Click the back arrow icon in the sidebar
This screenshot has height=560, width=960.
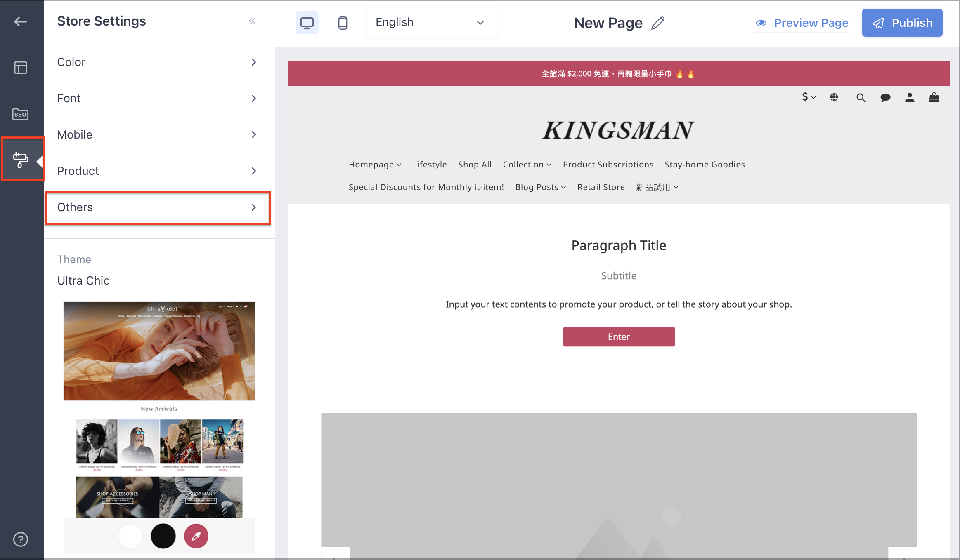21,21
